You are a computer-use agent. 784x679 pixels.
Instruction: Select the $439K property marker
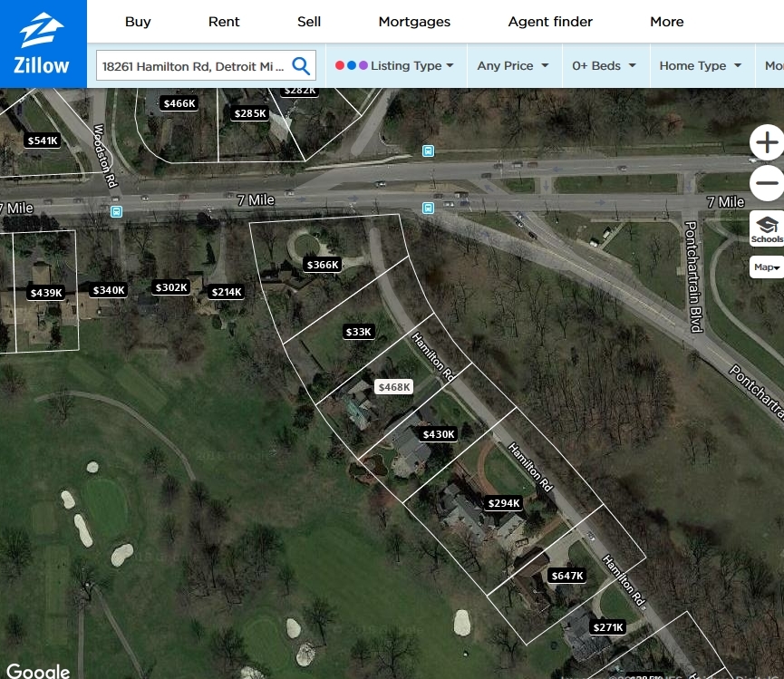click(46, 293)
